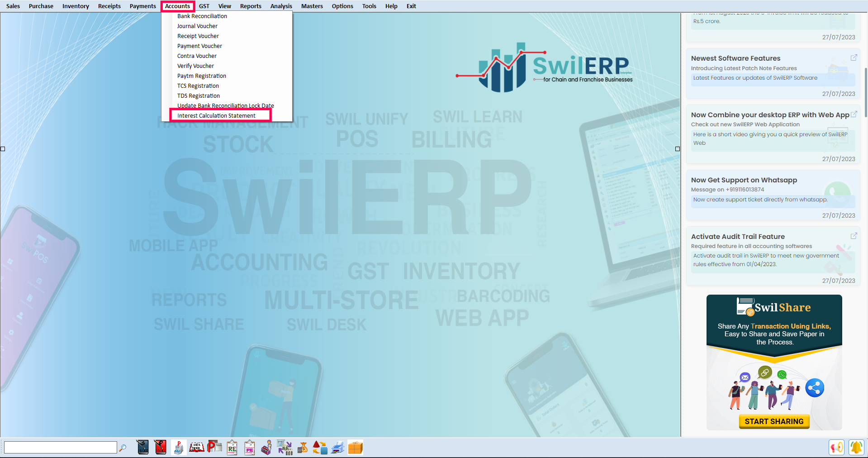Open external link on Activate Audit Trail card
The width and height of the screenshot is (868, 458).
(854, 236)
